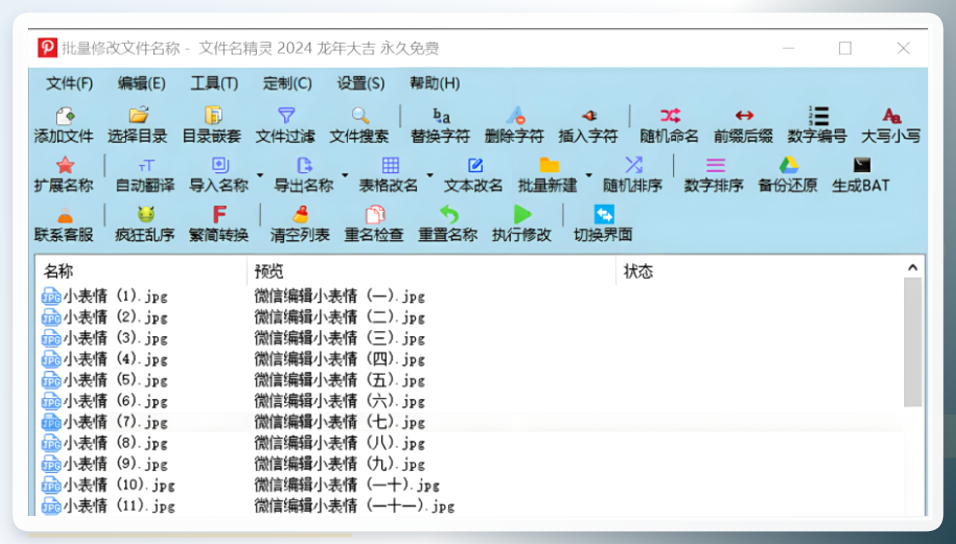The width and height of the screenshot is (956, 544).
Task: Select file 小表情 (3).jpg
Action: [x=104, y=338]
